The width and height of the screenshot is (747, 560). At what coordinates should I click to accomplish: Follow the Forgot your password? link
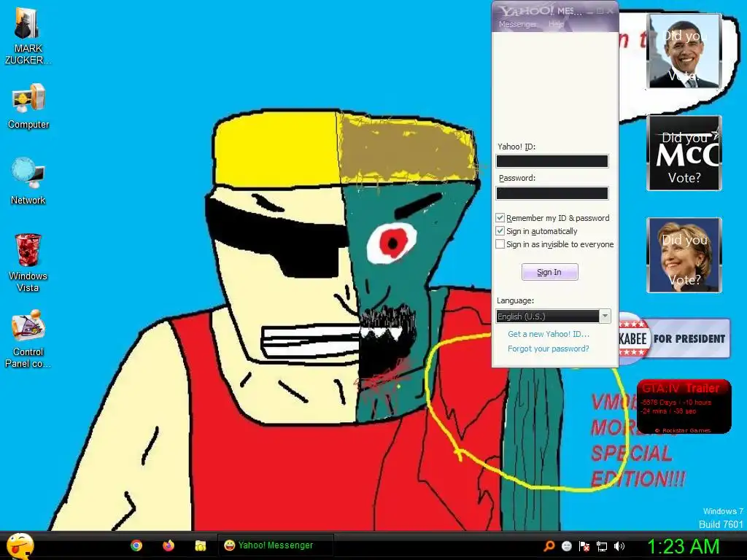click(549, 349)
